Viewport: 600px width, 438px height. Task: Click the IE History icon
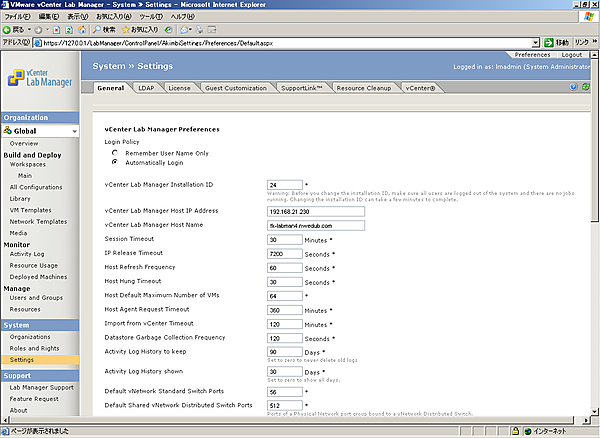point(168,29)
